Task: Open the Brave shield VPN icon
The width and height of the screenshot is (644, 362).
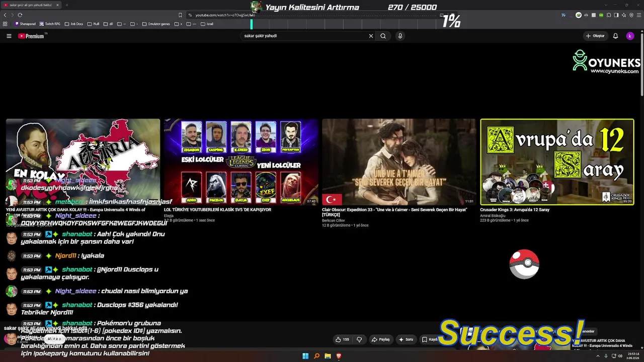Action: point(631,15)
